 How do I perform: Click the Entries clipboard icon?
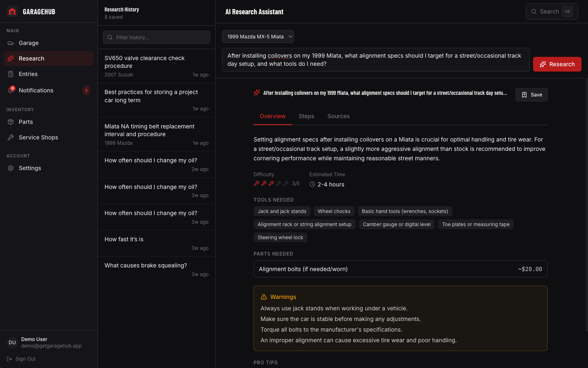[x=11, y=74]
